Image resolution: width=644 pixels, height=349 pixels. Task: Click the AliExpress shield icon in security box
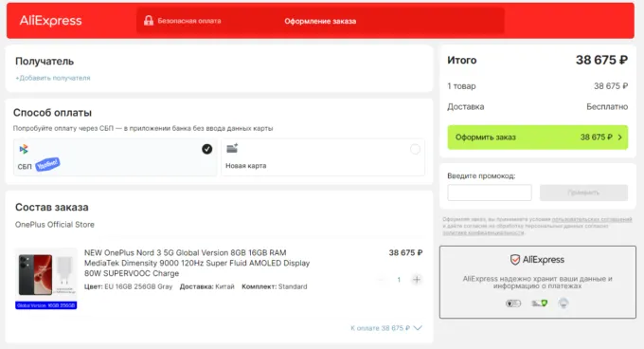click(x=514, y=260)
